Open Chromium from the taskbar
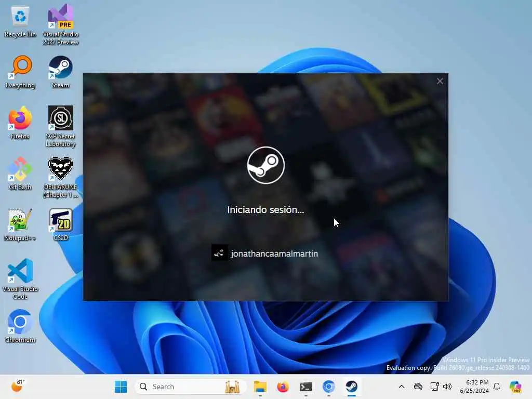 pos(328,387)
